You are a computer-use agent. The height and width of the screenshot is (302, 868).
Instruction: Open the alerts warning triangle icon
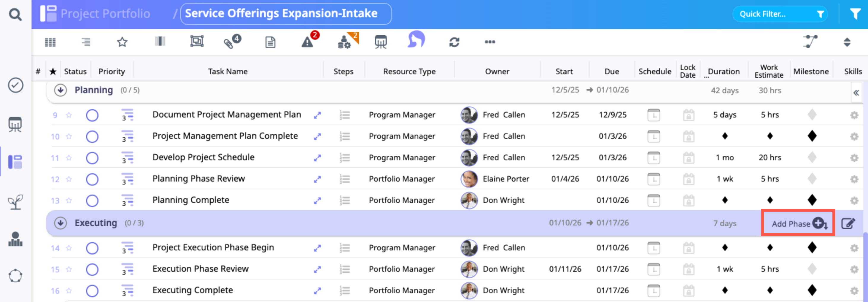308,42
